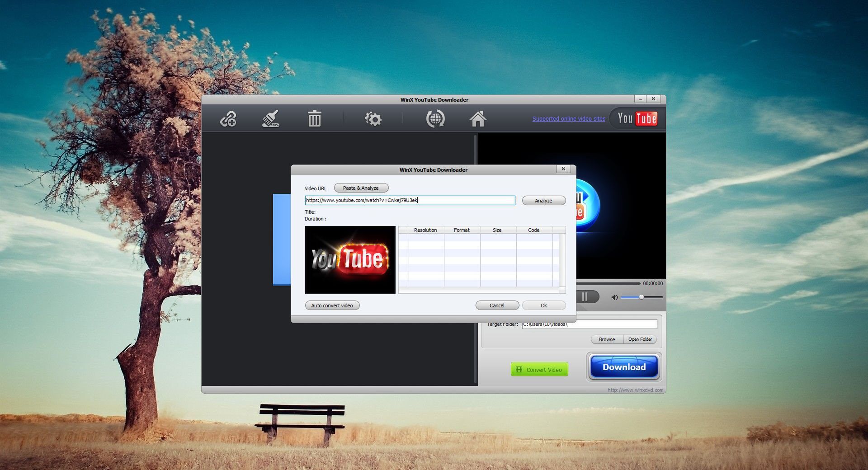868x470 pixels.
Task: Click the Open Folder button
Action: click(640, 339)
